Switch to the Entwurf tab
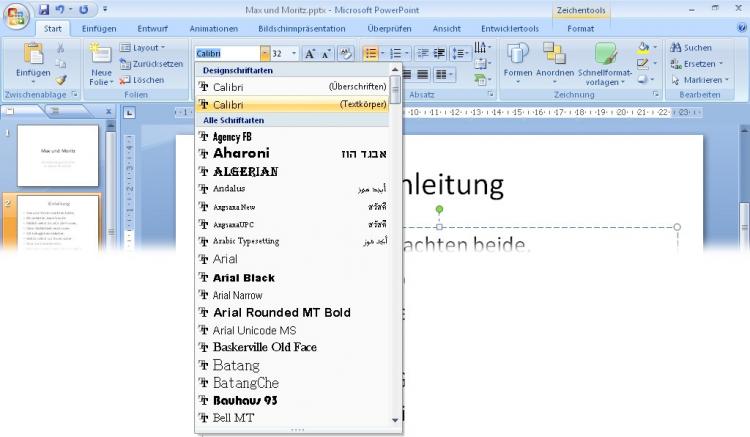Screen dimensions: 750x437 click(152, 29)
